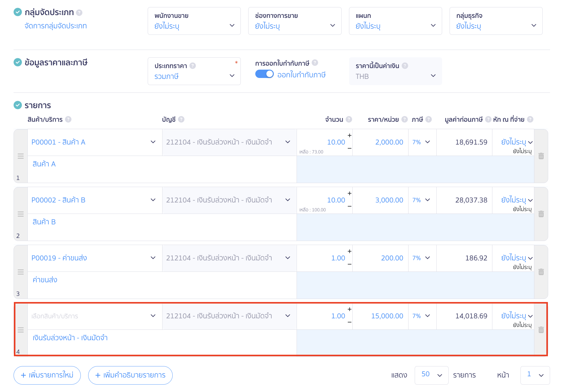Open the หน้า page number dropdown

(535, 375)
